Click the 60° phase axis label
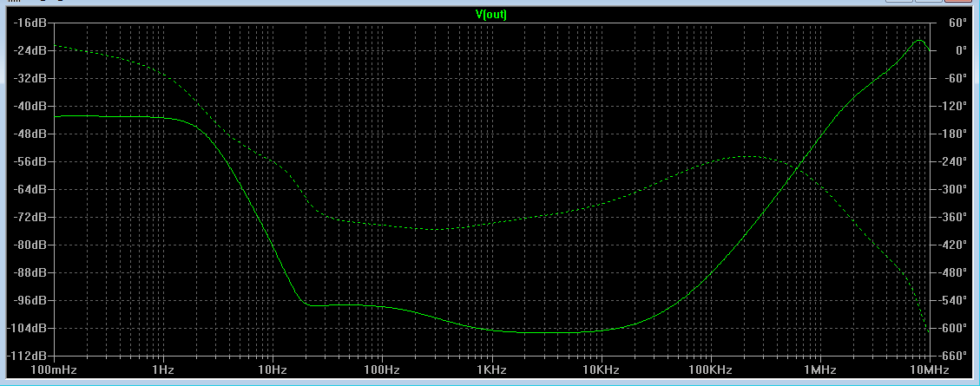This screenshot has height=386, width=980. 957,23
